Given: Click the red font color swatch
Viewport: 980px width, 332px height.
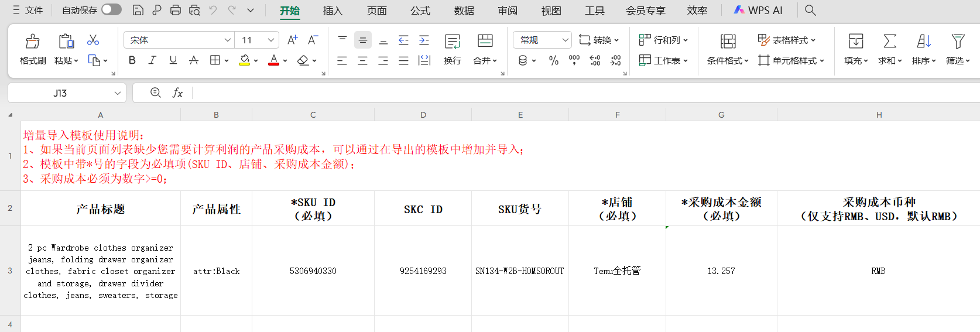Looking at the screenshot, I should [273, 60].
